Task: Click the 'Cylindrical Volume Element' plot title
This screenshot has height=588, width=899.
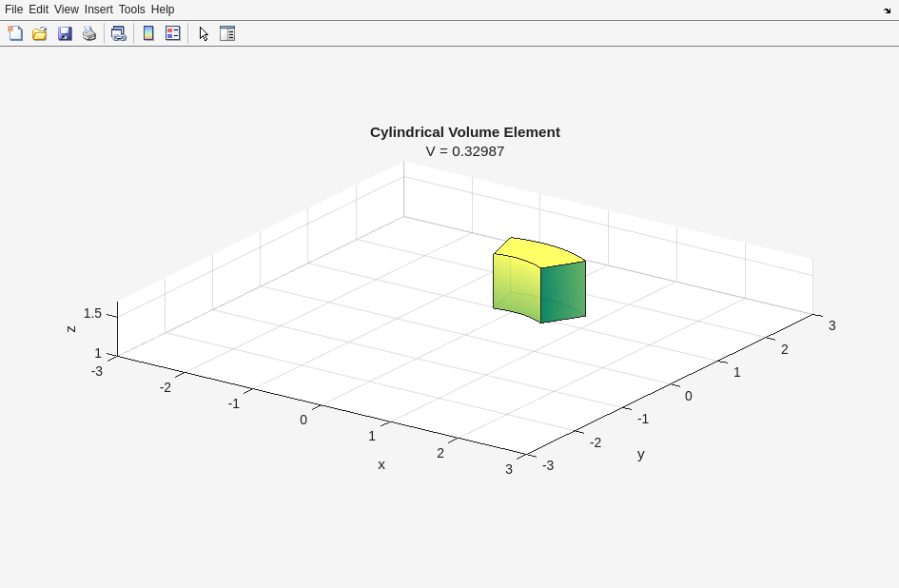Action: (x=464, y=132)
